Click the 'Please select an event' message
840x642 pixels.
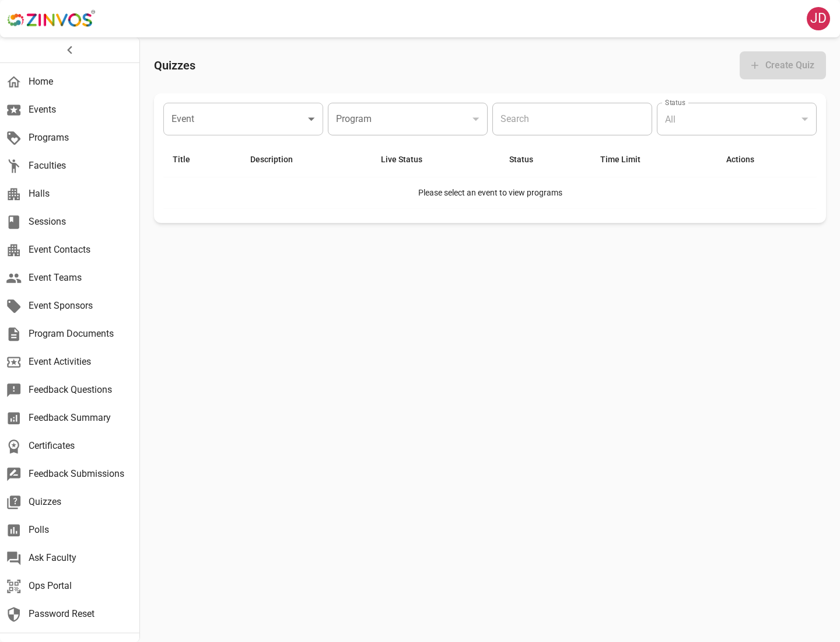pyautogui.click(x=490, y=193)
